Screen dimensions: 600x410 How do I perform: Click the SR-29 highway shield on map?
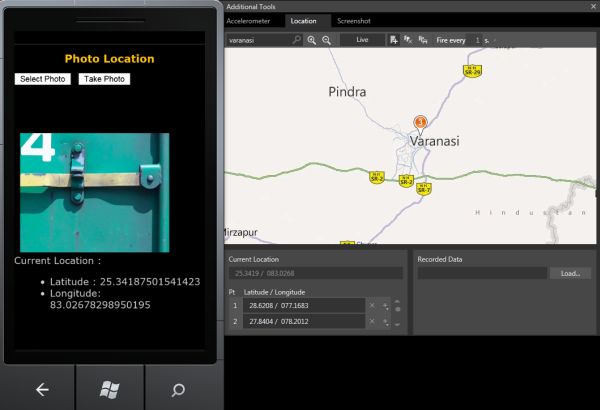point(473,71)
